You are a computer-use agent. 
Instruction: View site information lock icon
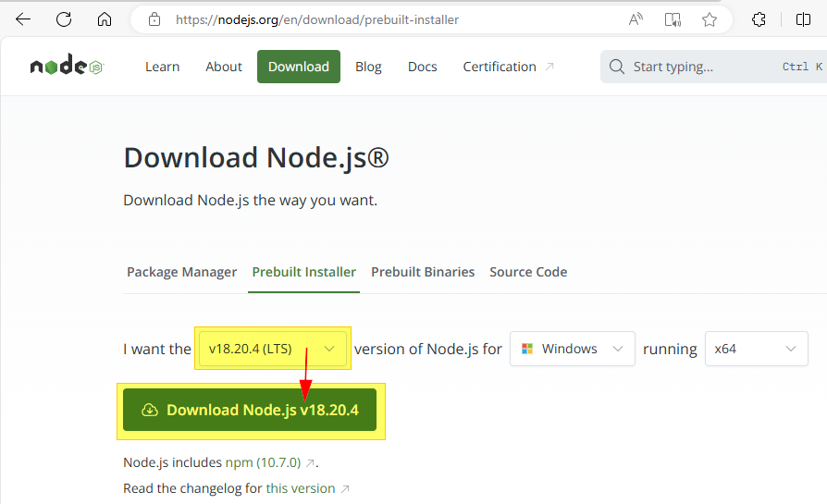click(154, 20)
